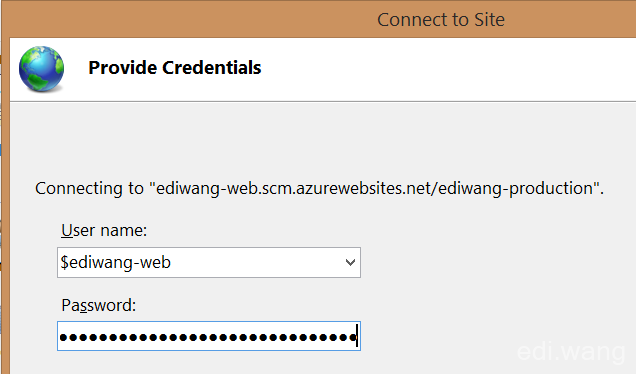The height and width of the screenshot is (374, 636).
Task: Click inside the $ediwang-web user name box
Action: (201, 262)
